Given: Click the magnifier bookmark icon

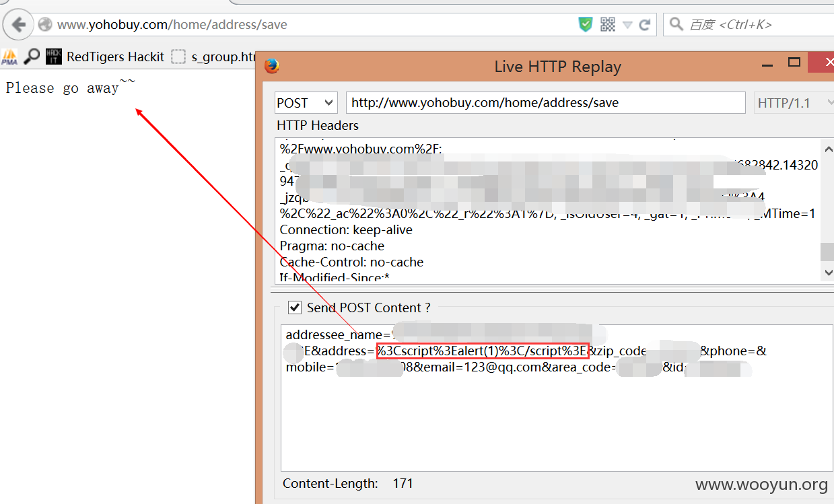Looking at the screenshot, I should pos(32,57).
